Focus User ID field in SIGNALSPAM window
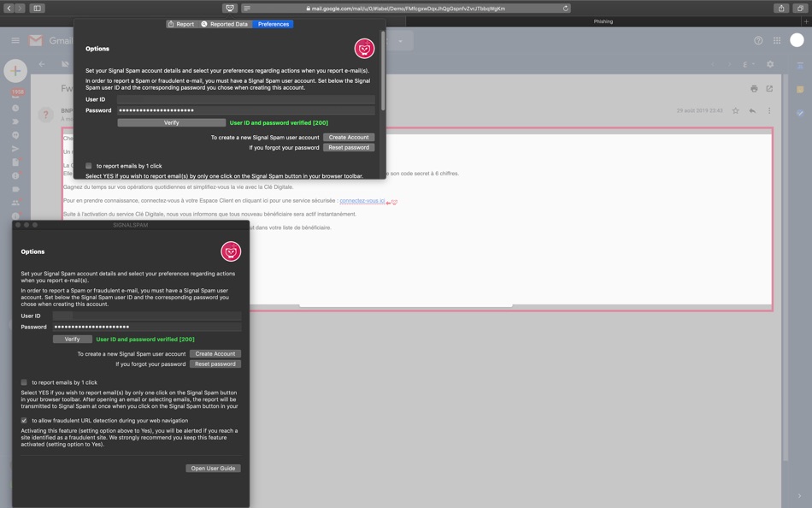 click(146, 316)
